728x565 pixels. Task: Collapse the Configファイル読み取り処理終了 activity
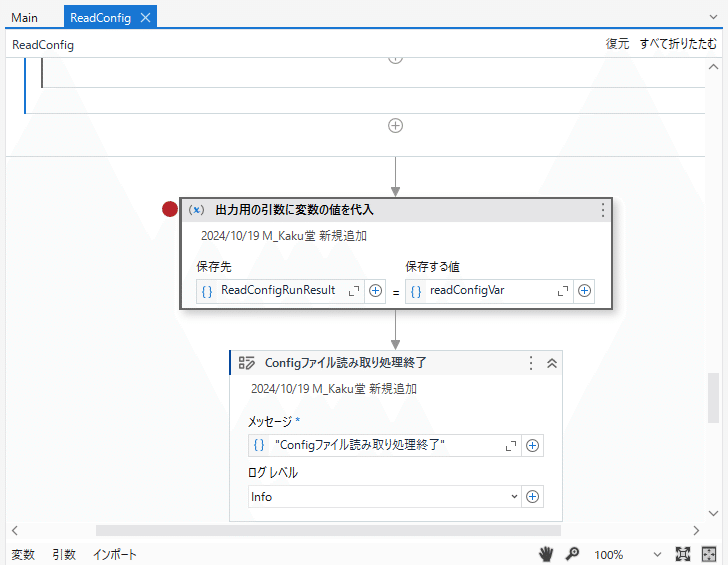click(552, 363)
